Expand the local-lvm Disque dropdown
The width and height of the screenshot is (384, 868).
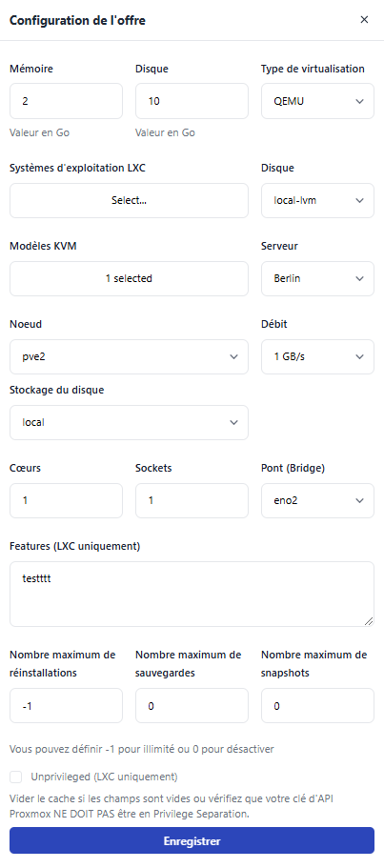click(317, 200)
